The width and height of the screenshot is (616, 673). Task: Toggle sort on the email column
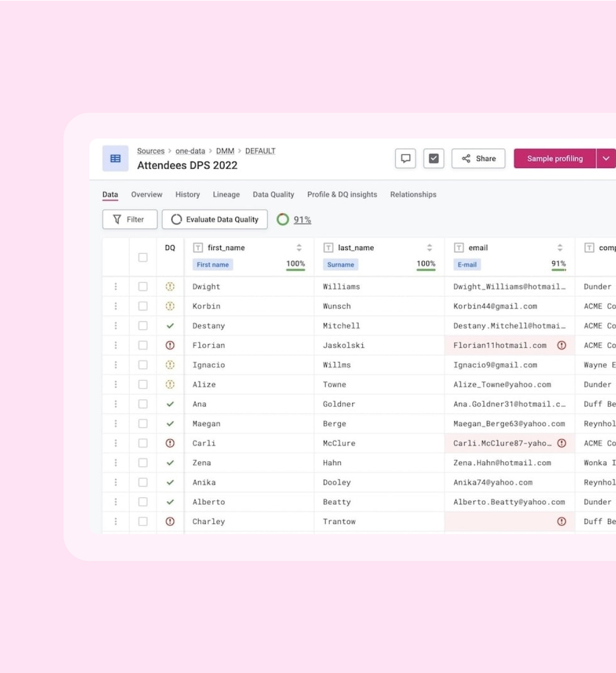pyautogui.click(x=560, y=248)
